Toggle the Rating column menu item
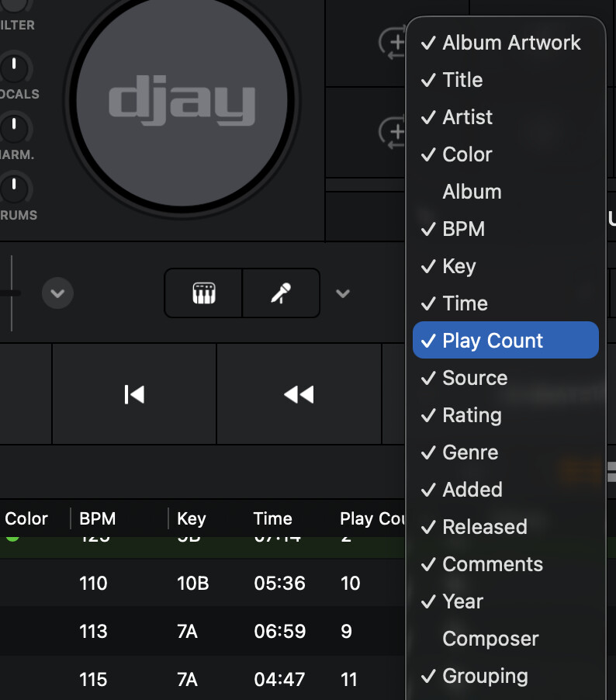 point(472,415)
